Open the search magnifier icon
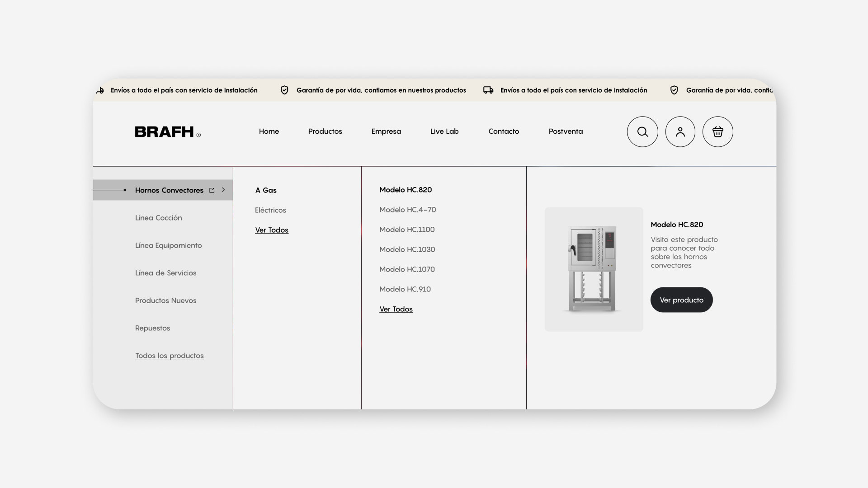The height and width of the screenshot is (488, 868). 642,131
